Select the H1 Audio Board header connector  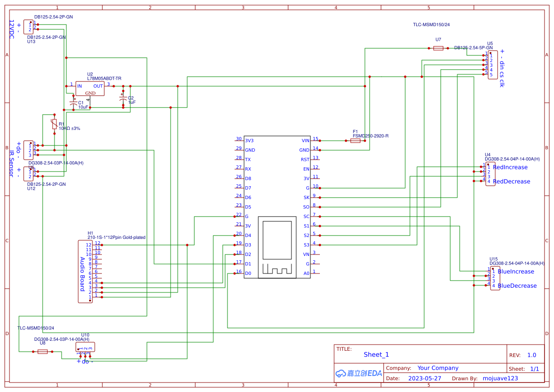tap(85, 272)
